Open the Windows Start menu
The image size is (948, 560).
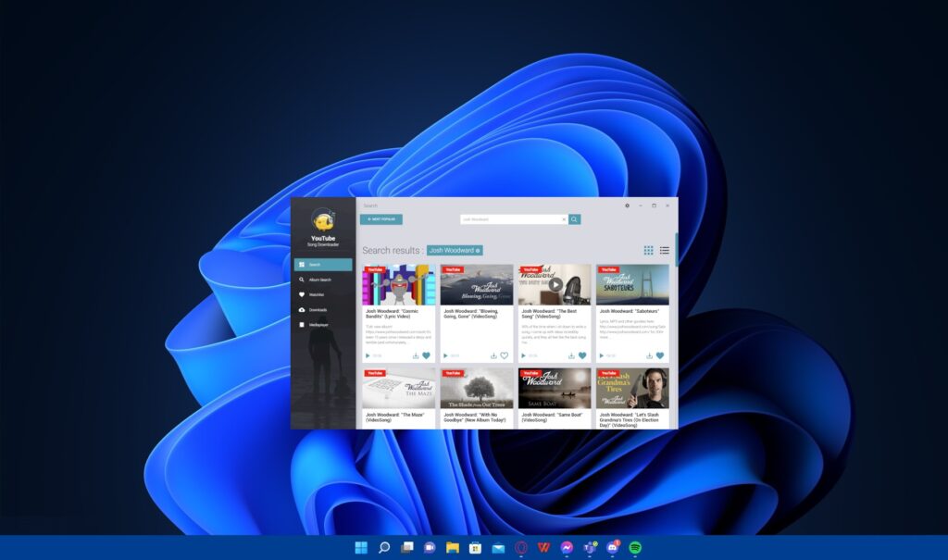click(x=361, y=548)
